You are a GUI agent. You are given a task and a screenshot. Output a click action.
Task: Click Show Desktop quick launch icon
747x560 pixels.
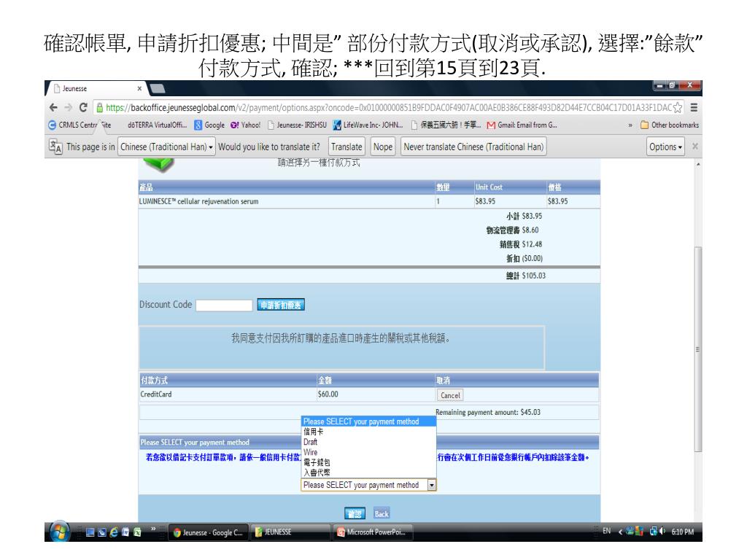click(x=90, y=532)
